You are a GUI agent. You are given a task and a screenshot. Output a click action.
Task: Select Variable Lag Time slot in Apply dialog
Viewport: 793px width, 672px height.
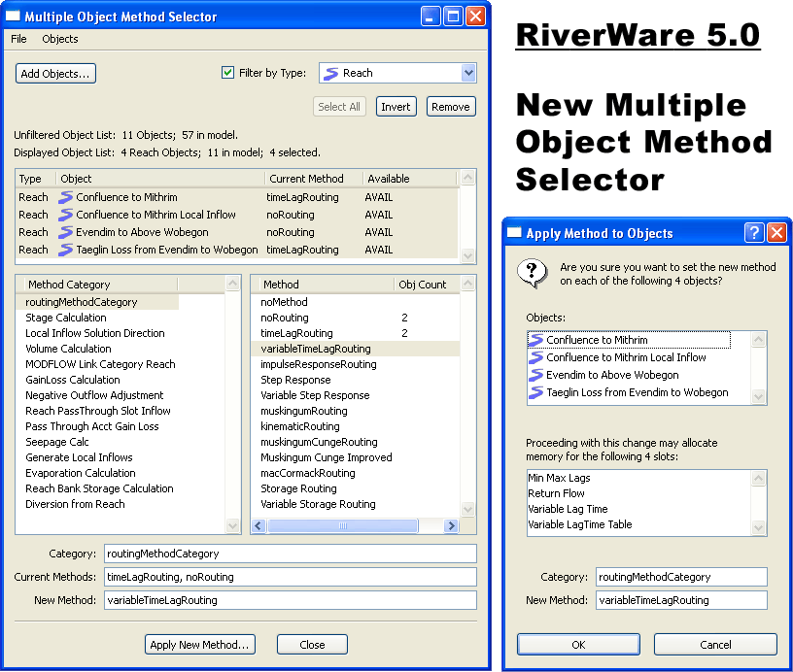tap(568, 509)
